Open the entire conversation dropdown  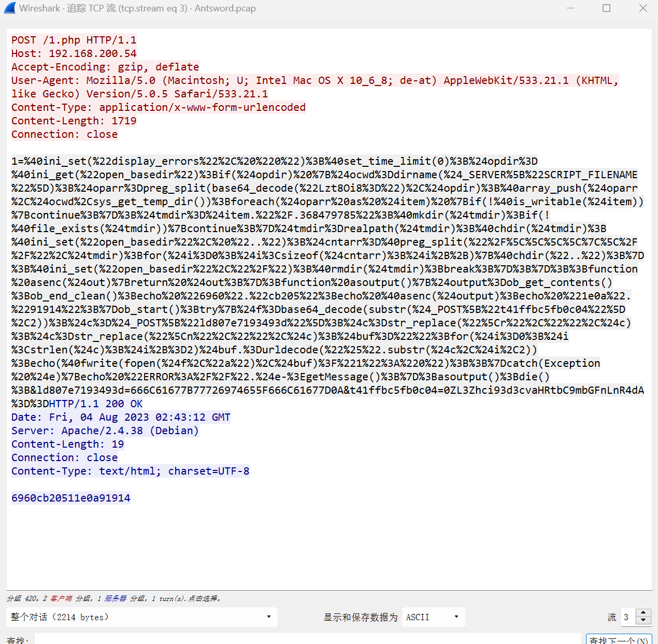[142, 617]
